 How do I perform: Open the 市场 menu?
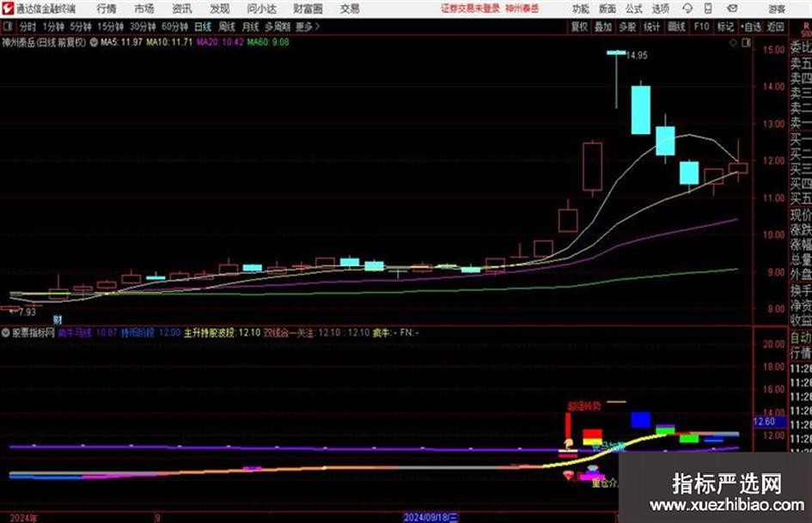[144, 9]
